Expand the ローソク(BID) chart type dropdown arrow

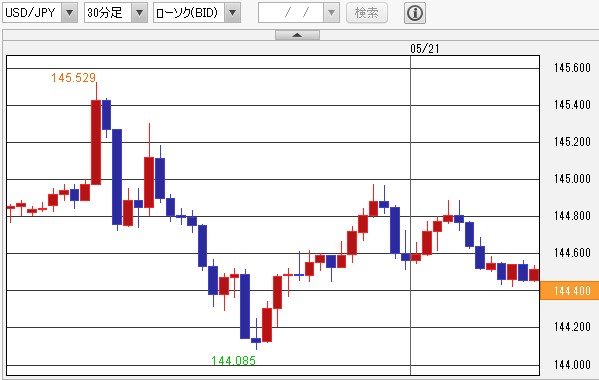(x=232, y=13)
